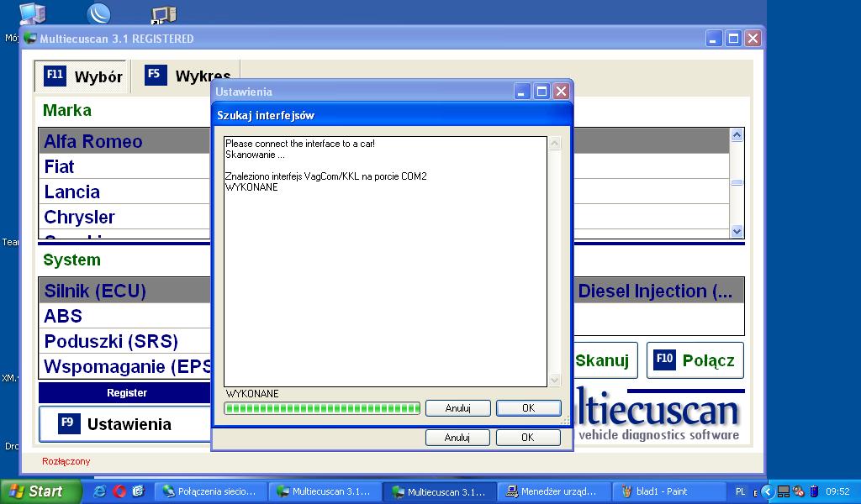Image resolution: width=861 pixels, height=504 pixels.
Task: Open F9 Ustawienia settings
Action: point(126,424)
